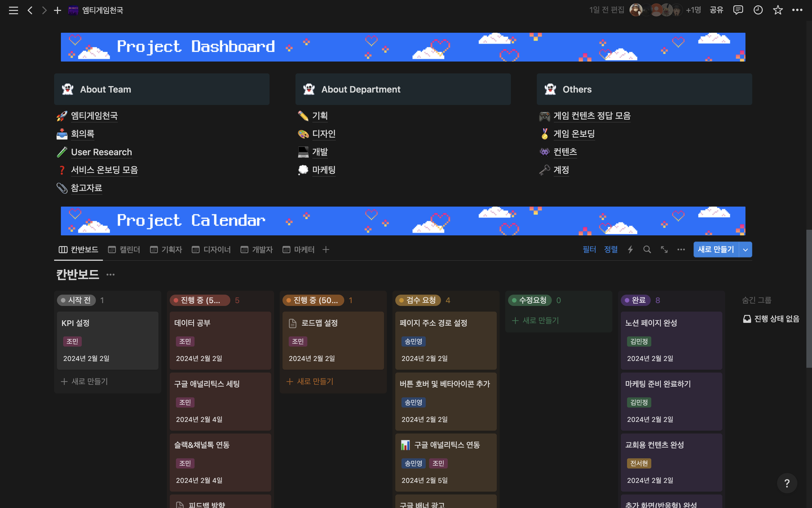Go back with the left arrow
812x508 pixels.
point(30,10)
